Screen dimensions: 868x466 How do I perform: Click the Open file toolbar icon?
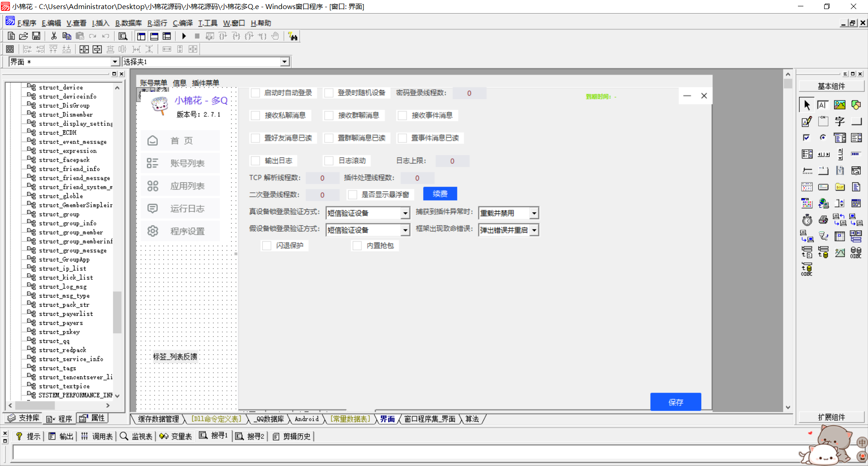coord(24,36)
